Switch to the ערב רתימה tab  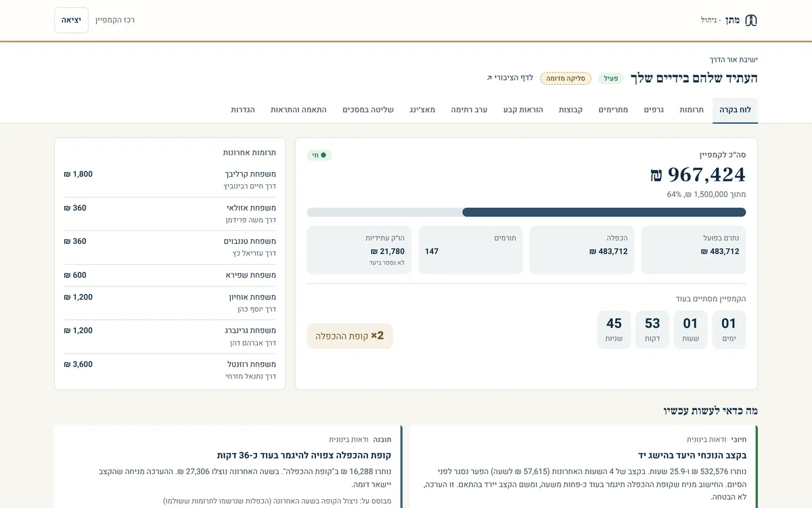point(470,110)
